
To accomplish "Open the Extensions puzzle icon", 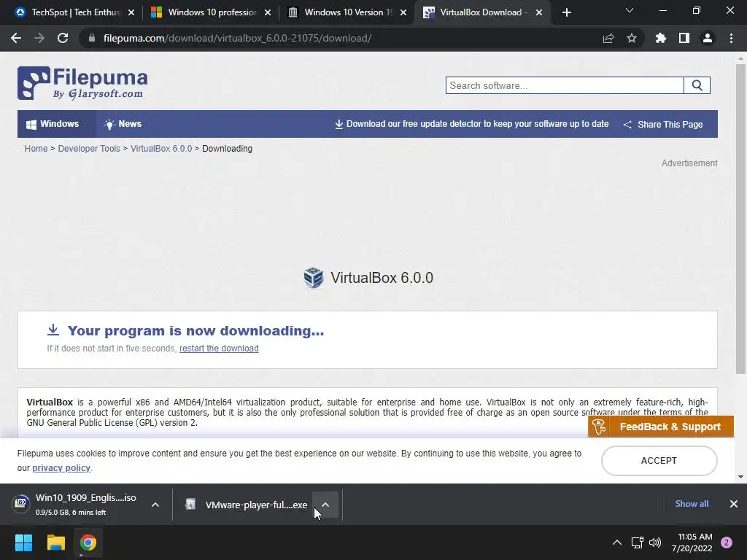I will [x=661, y=38].
